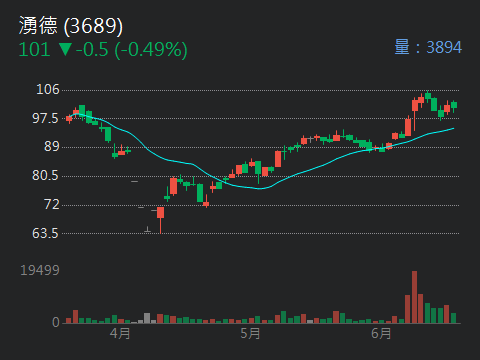Image resolution: width=480 pixels, height=360 pixels.
Task: Click the stock name 湧德 (3689)
Action: click(71, 25)
